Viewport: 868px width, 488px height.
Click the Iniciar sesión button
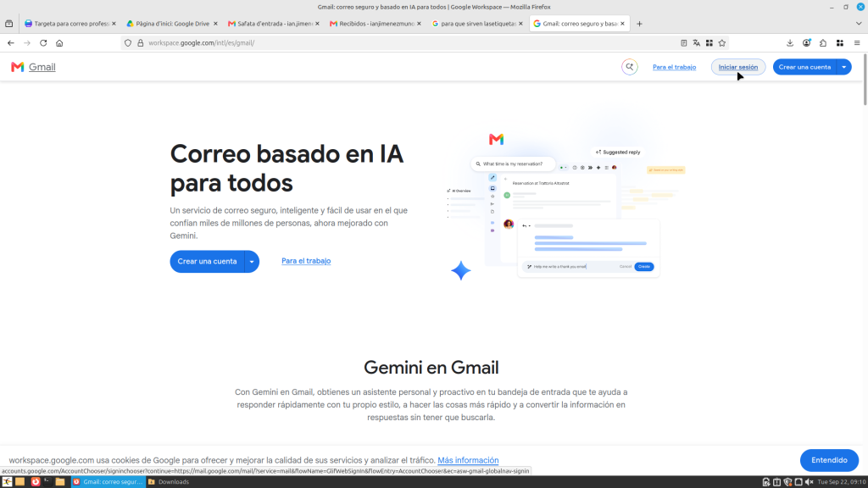pos(738,67)
